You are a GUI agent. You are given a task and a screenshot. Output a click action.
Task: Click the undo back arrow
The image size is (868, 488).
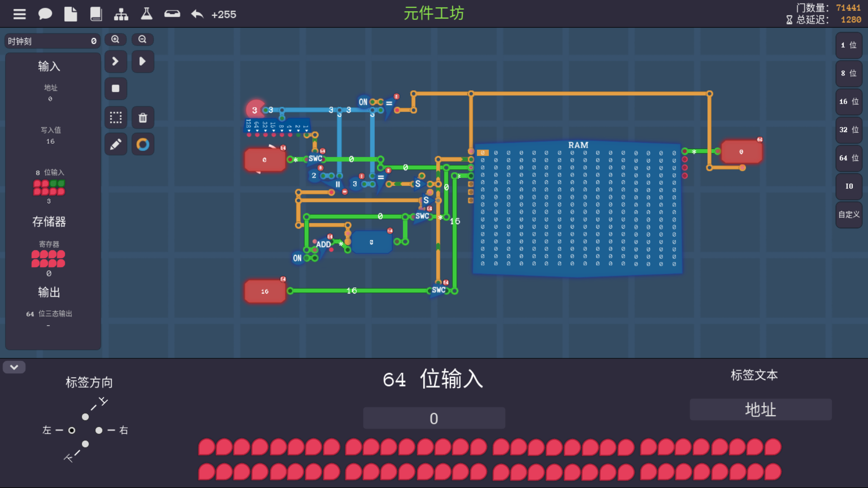[x=197, y=14]
